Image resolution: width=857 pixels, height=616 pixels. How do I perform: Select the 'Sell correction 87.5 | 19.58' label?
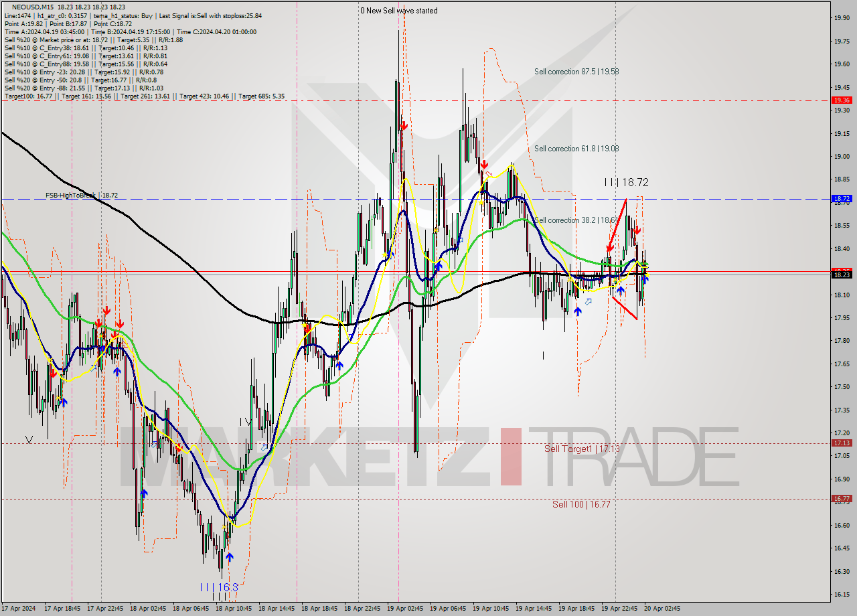[576, 71]
